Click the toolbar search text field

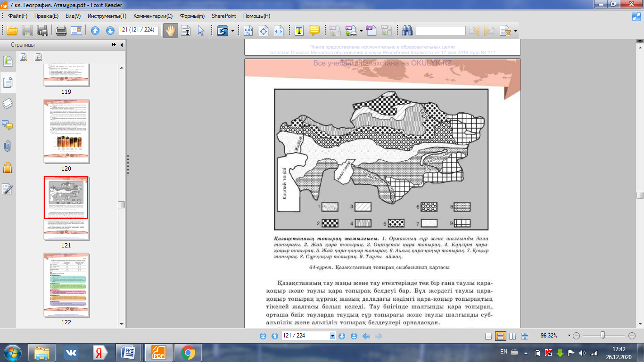click(441, 31)
